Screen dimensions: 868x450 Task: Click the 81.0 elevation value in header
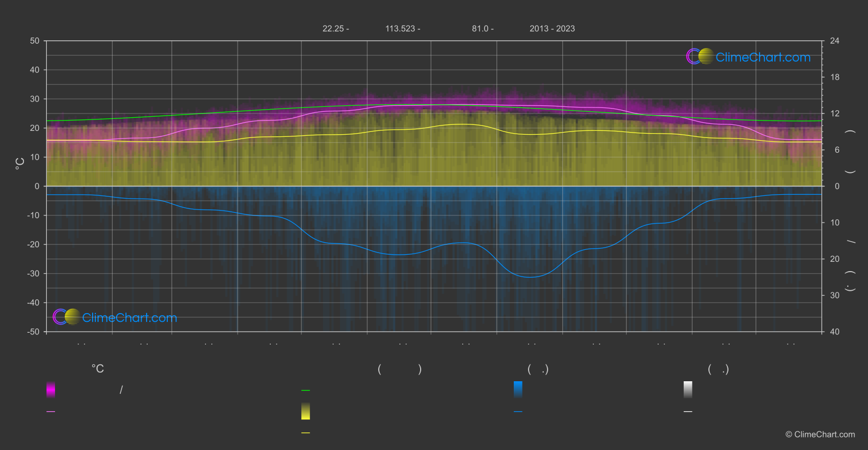tap(480, 29)
